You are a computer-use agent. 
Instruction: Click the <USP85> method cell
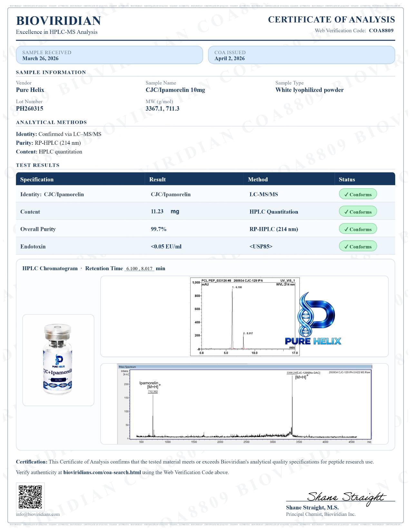(261, 247)
